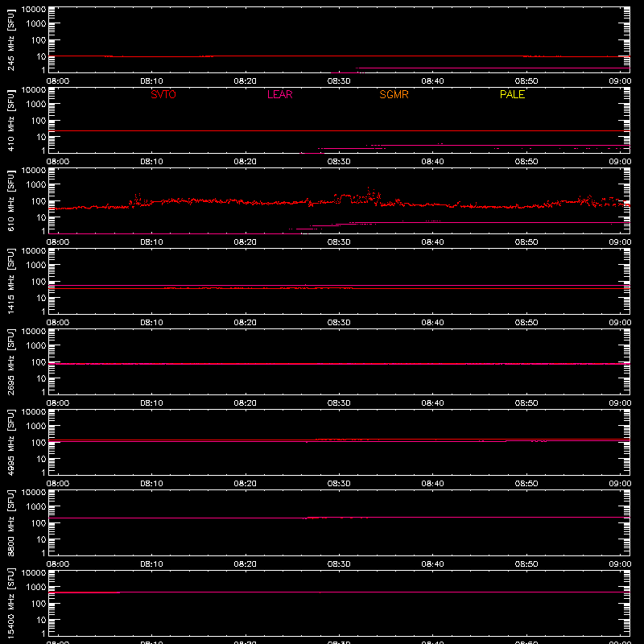The height and width of the screenshot is (644, 644).
Task: Click 08:30 time label under 610 MHz plot
Action: tap(339, 242)
